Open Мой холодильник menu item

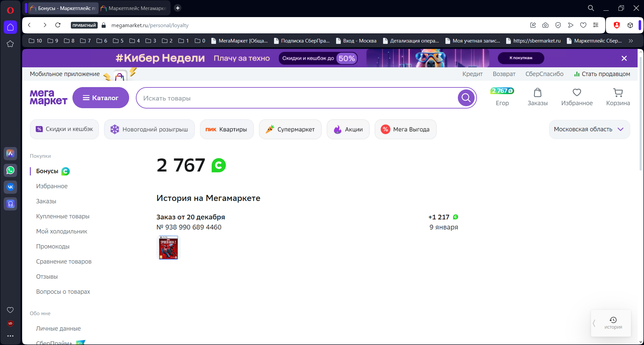pyautogui.click(x=62, y=231)
